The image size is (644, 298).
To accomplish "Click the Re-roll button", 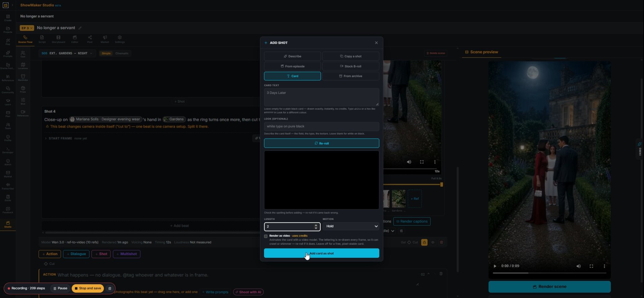I will click(x=321, y=143).
